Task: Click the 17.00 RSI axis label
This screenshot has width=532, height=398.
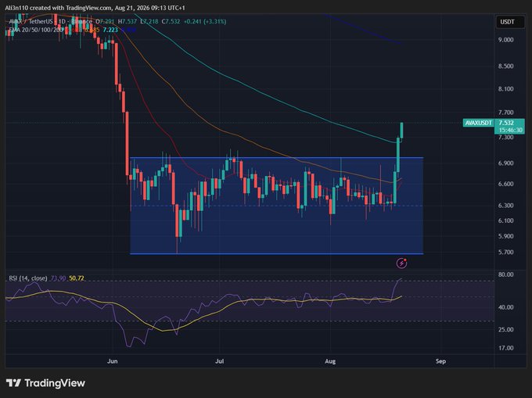Action: pyautogui.click(x=506, y=348)
